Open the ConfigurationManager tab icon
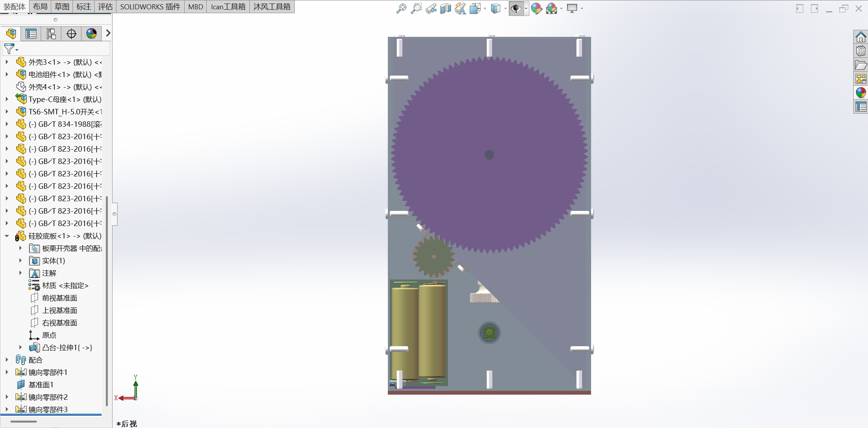 coord(51,34)
